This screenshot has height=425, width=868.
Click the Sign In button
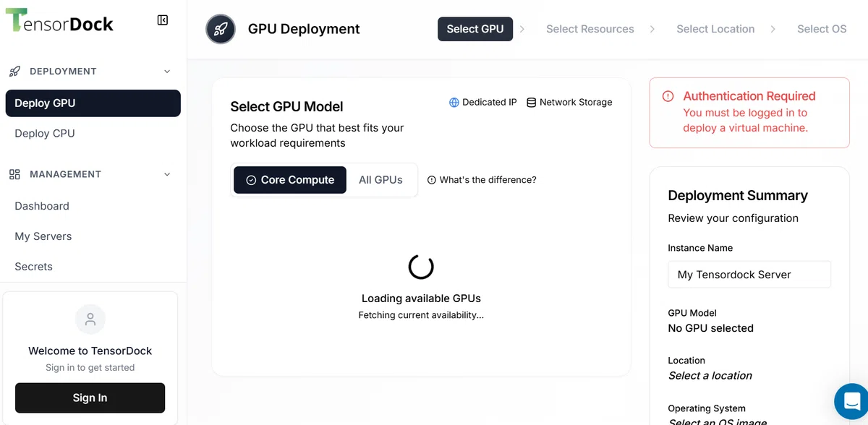[90, 398]
